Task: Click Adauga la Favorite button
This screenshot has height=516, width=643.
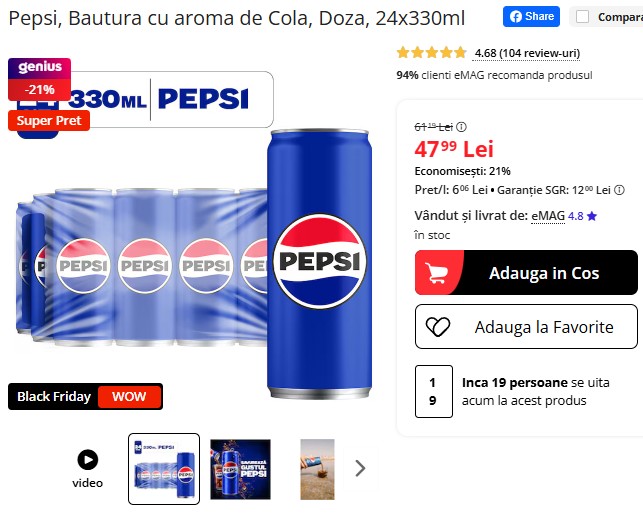Action: [526, 326]
